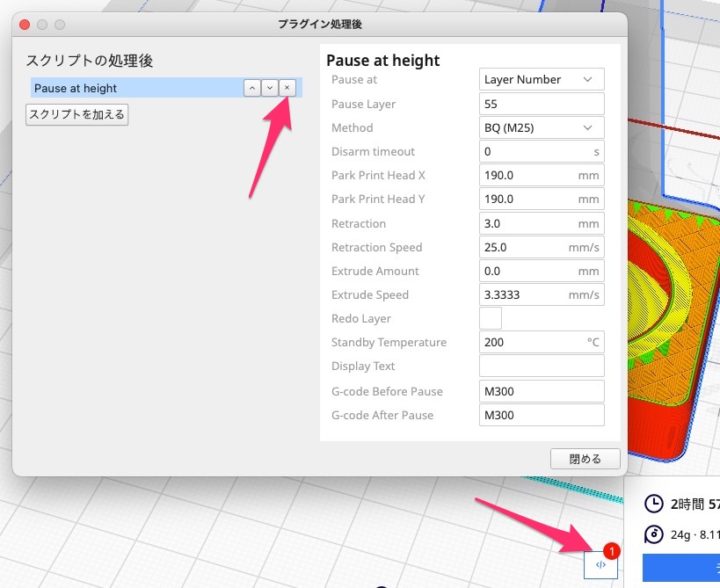Edit the Disarm timeout value

point(535,152)
